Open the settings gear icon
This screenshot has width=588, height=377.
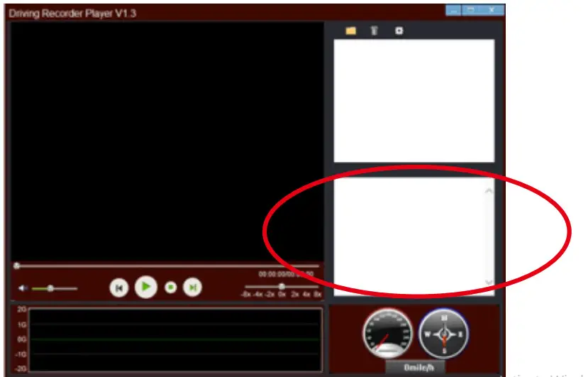click(399, 31)
